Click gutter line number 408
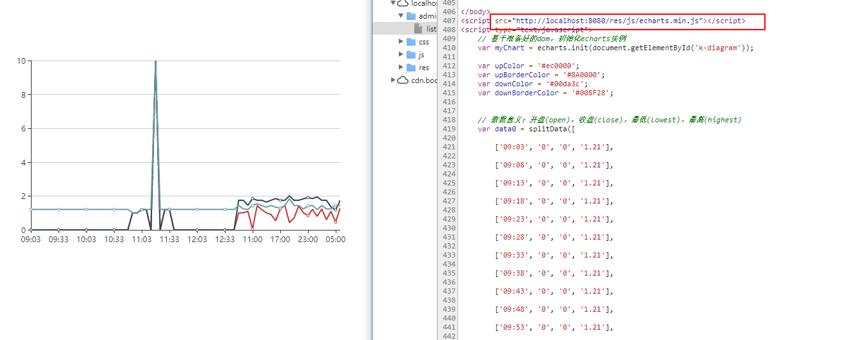The image size is (868, 340). click(449, 30)
